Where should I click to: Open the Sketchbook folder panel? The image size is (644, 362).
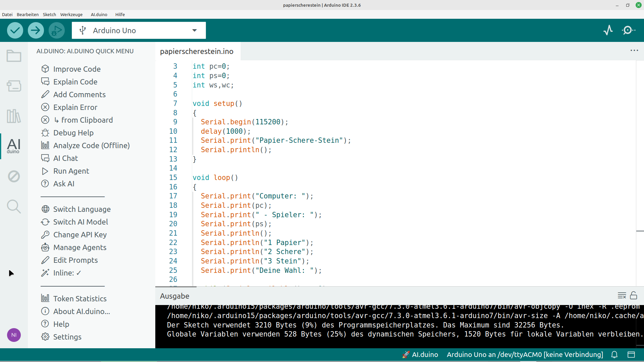click(x=14, y=56)
